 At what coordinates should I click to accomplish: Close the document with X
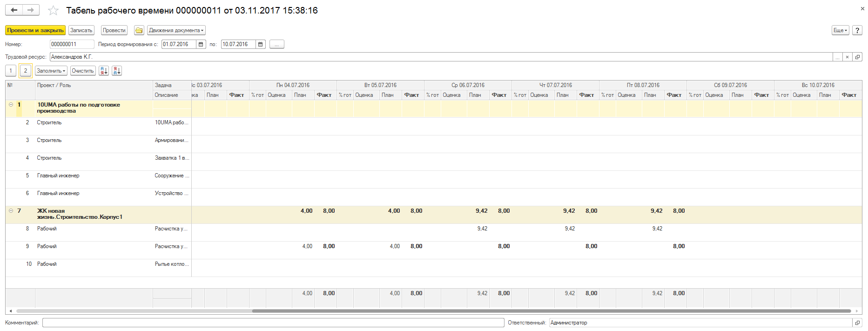(x=862, y=8)
